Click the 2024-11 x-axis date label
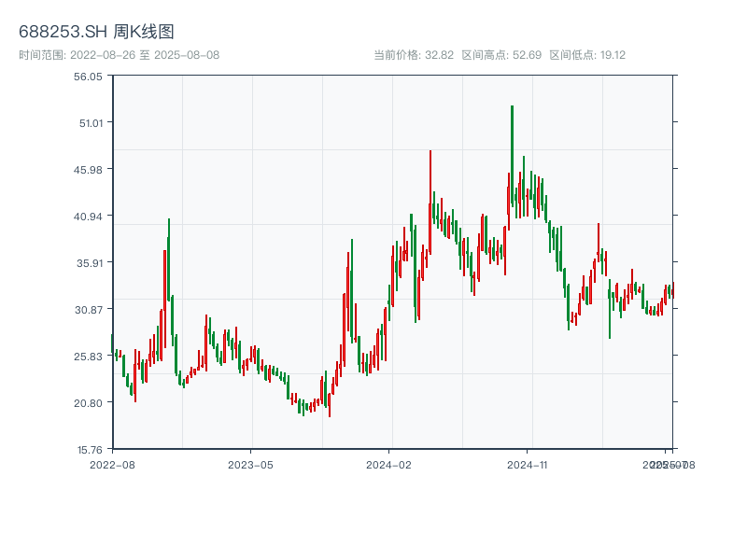Viewport: 747px width, 560px height. pyautogui.click(x=528, y=464)
